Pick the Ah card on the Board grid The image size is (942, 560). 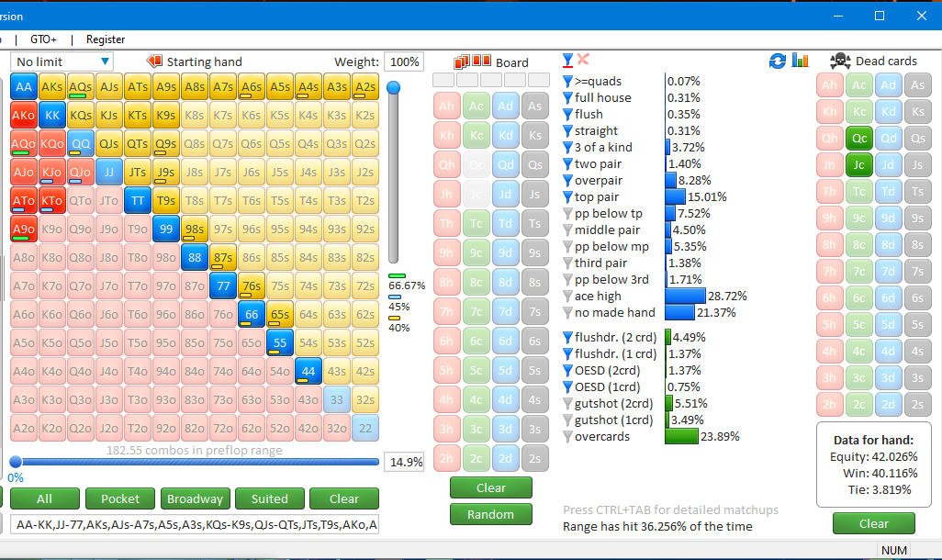(446, 106)
